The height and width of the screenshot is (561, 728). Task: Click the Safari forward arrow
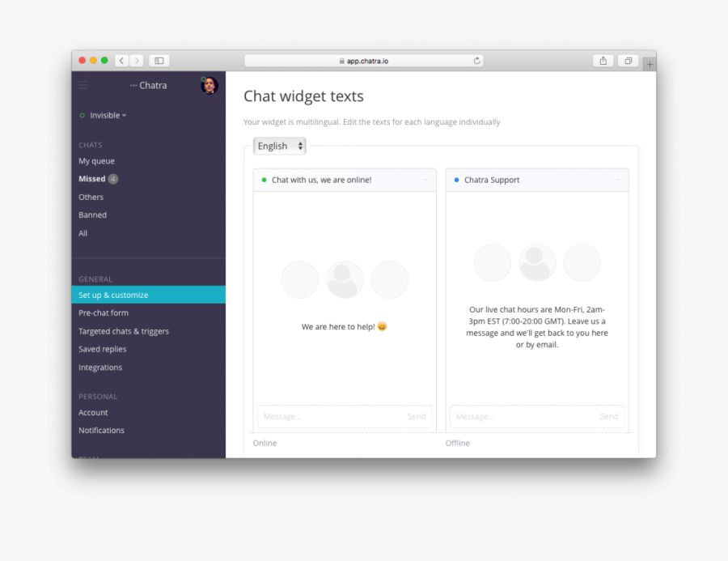(137, 61)
